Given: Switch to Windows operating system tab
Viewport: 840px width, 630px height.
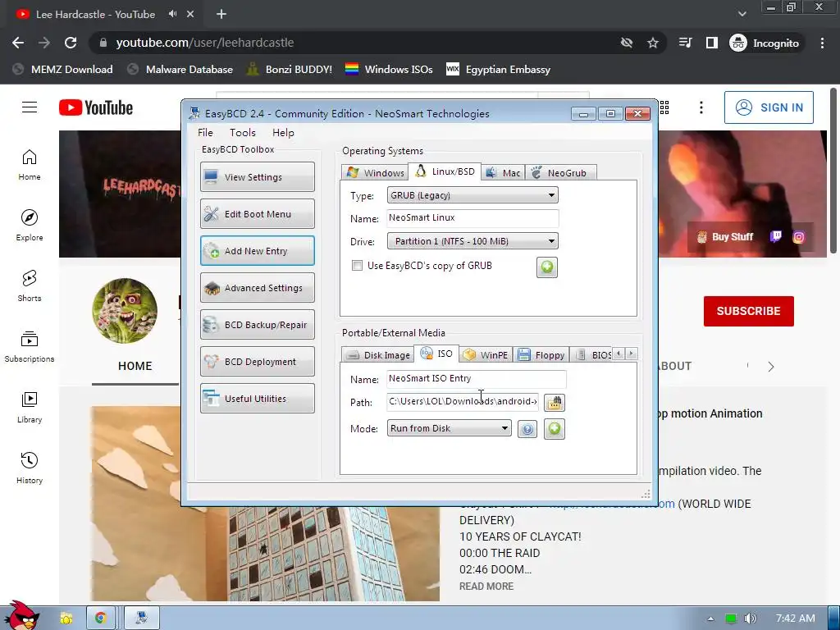Looking at the screenshot, I should click(x=375, y=172).
